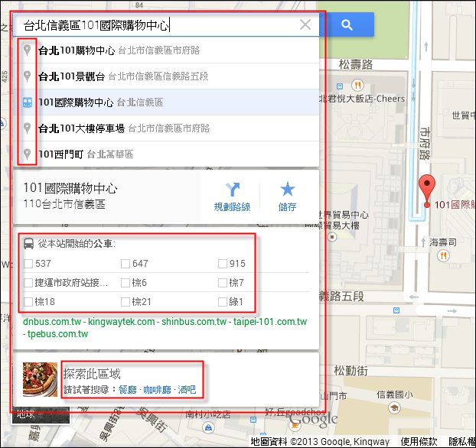The width and height of the screenshot is (476, 448).
Task: Click the 探索此區域 heading
Action: click(92, 374)
